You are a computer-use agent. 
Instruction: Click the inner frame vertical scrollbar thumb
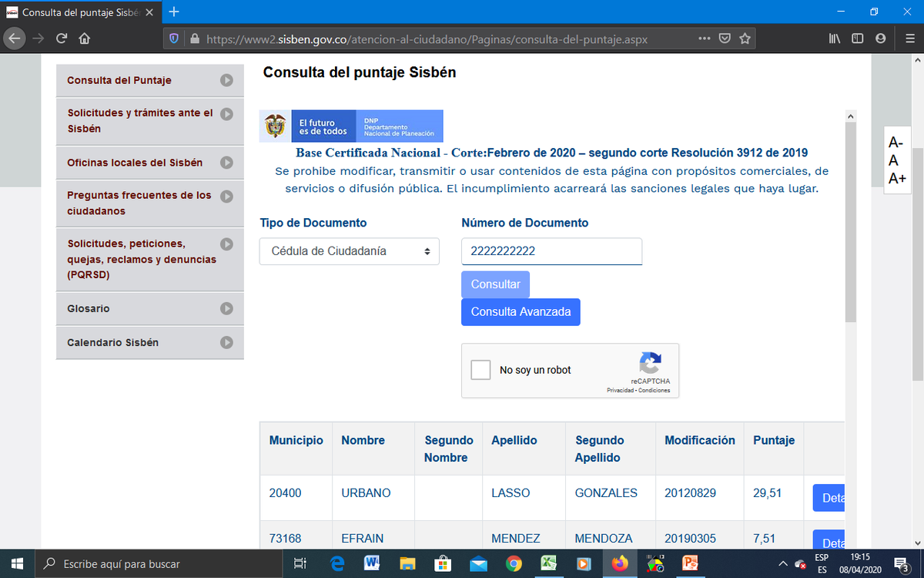point(850,222)
